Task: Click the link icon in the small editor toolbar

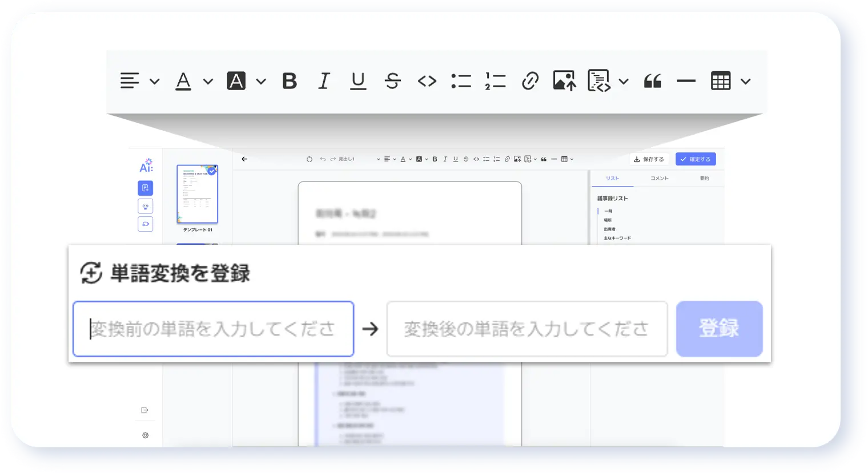Action: pyautogui.click(x=507, y=159)
